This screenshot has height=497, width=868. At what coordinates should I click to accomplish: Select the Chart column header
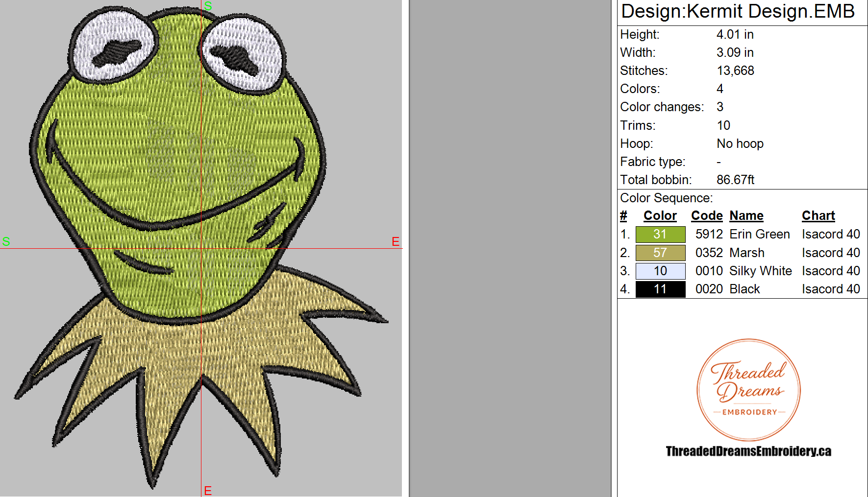818,215
